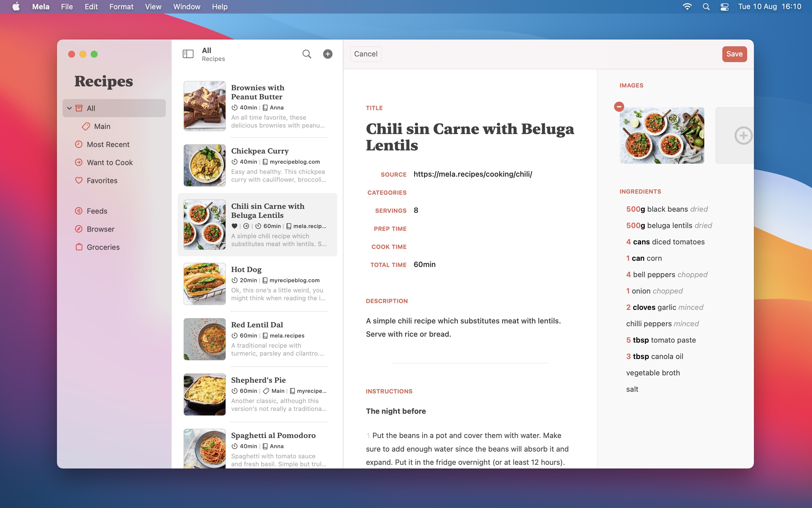The image size is (812, 508).
Task: Click ingredient '5 tbsp tomato paste'
Action: pyautogui.click(x=661, y=340)
